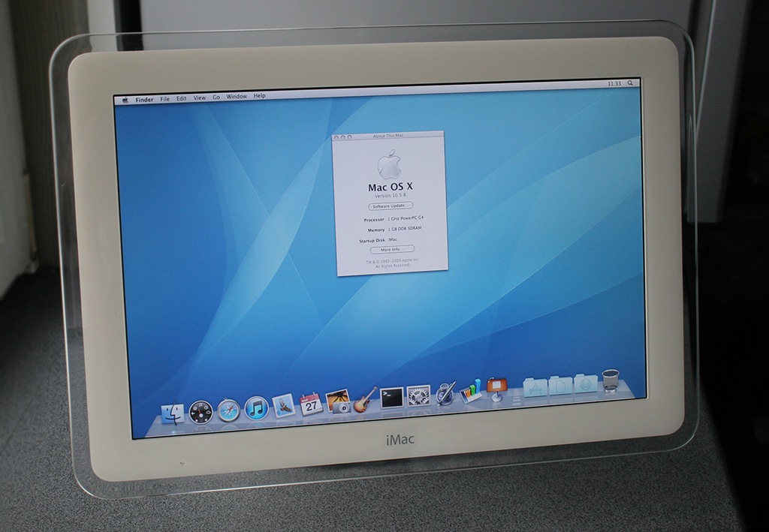Viewport: 769px width, 532px height.
Task: Launch Terminal from the Dock
Action: click(x=392, y=397)
